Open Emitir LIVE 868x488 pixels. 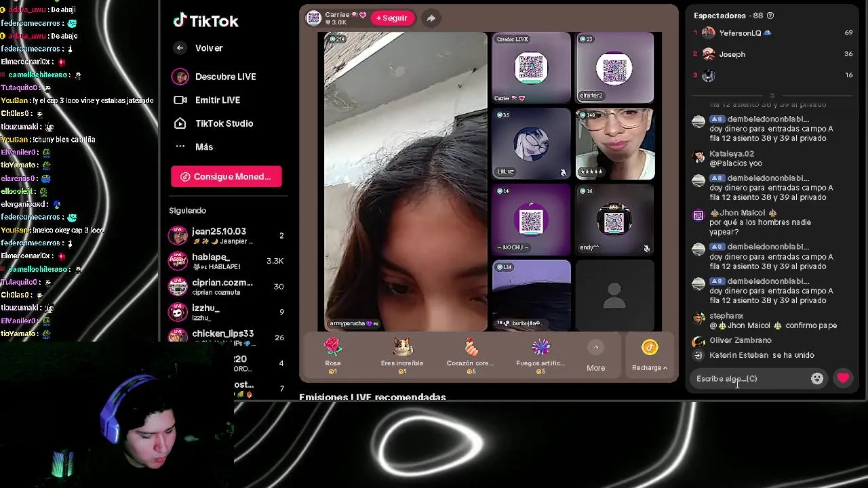click(x=208, y=100)
